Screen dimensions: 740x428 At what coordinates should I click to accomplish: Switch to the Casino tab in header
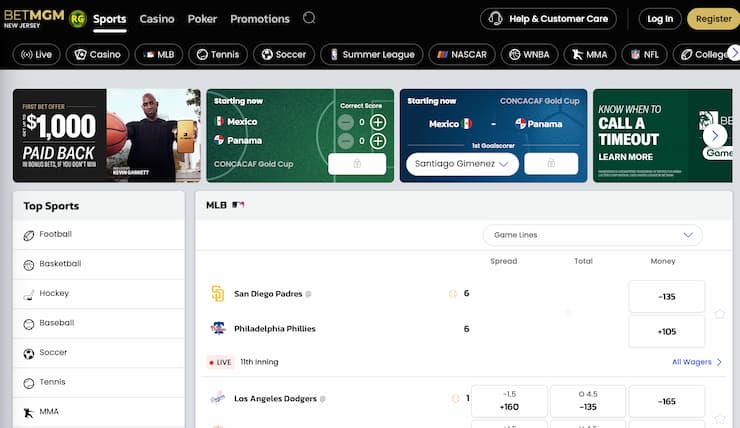coord(157,19)
